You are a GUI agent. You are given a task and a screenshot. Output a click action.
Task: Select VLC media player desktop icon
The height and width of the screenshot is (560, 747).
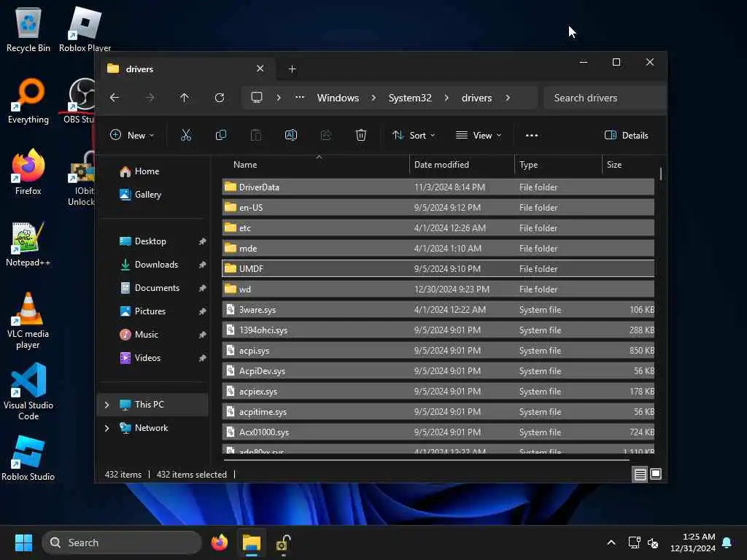(x=28, y=320)
